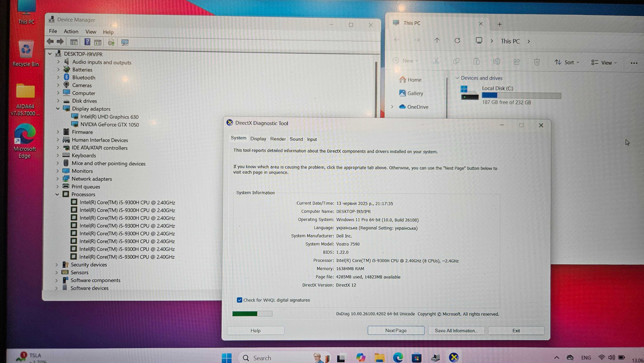This screenshot has height=363, width=644.
Task: Open Action menu in Device Manager
Action: [x=71, y=31]
